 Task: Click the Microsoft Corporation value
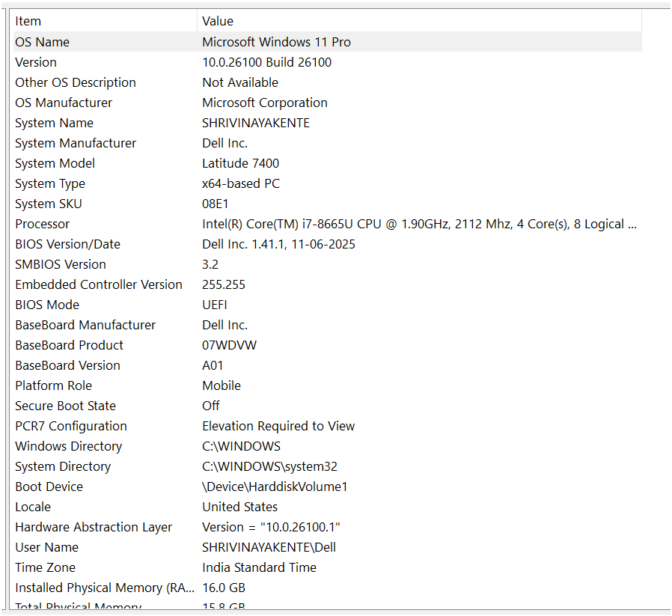pyautogui.click(x=265, y=103)
